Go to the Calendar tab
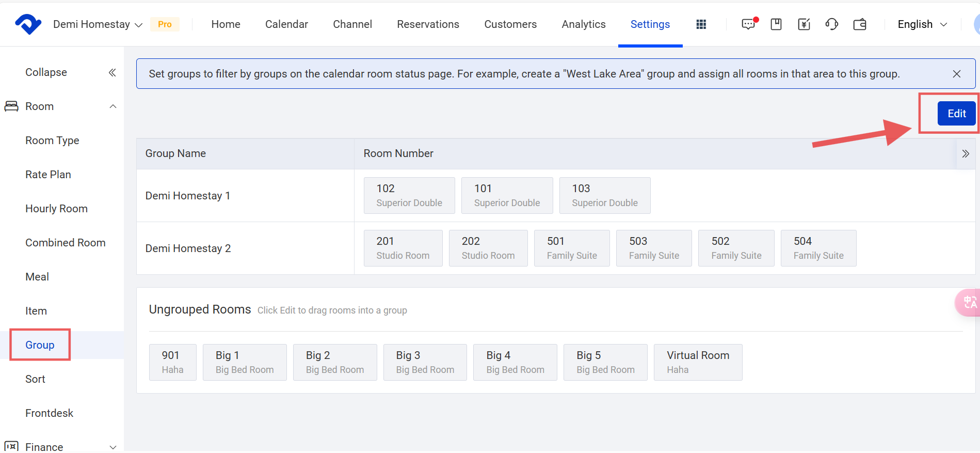980x453 pixels. click(x=286, y=24)
